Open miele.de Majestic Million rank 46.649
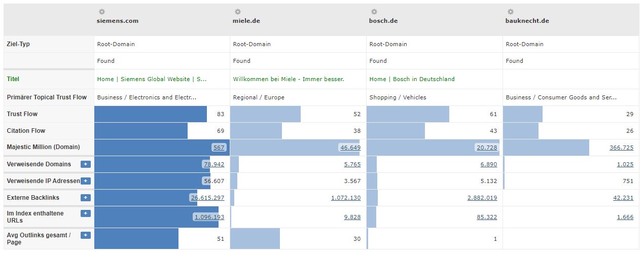Screen dimensions: 644x254 [350, 148]
